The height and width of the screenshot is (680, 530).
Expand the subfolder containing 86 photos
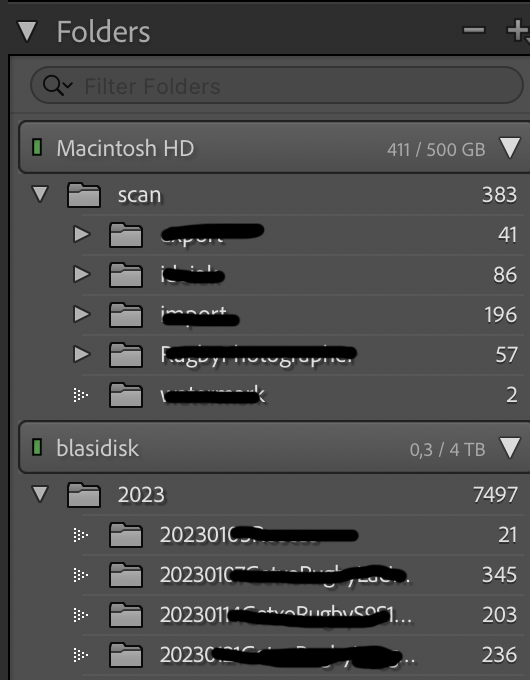point(82,275)
